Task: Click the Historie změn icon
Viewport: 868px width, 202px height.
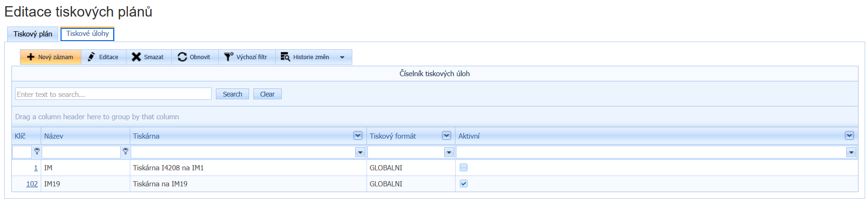Action: (285, 57)
